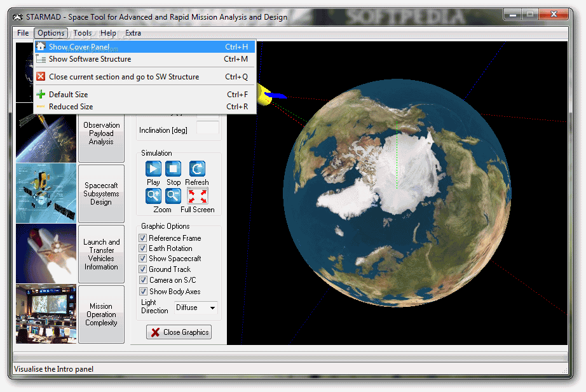Viewport: 586px width, 392px height.
Task: Expand the Light Direction Diffuse dropdown
Action: (x=212, y=308)
